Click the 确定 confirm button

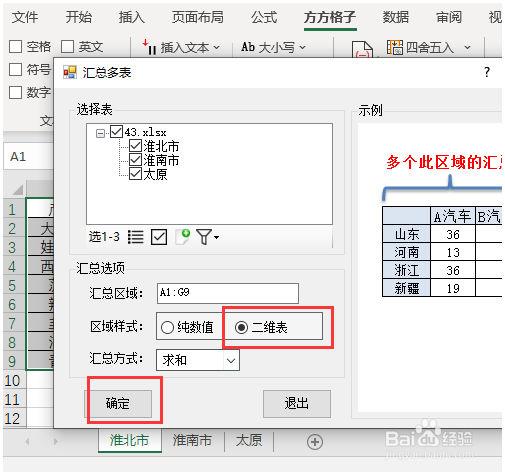point(118,403)
